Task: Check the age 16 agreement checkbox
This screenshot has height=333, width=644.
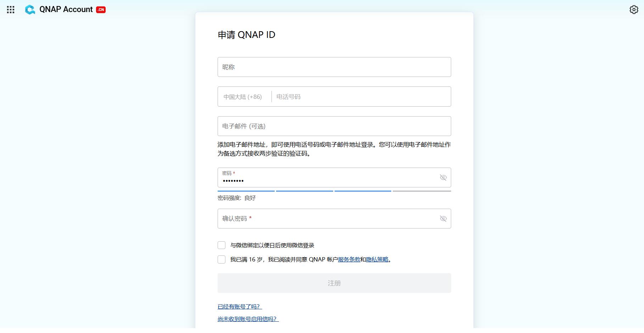Action: point(222,259)
